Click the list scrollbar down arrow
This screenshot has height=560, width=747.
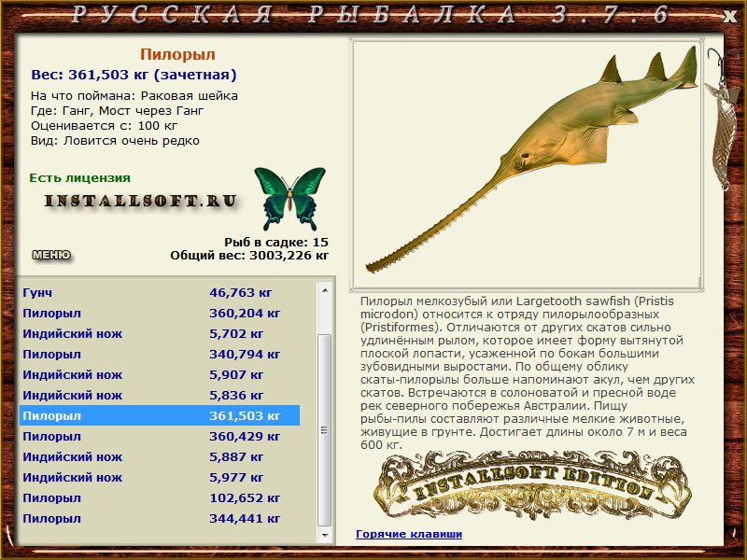tap(325, 535)
